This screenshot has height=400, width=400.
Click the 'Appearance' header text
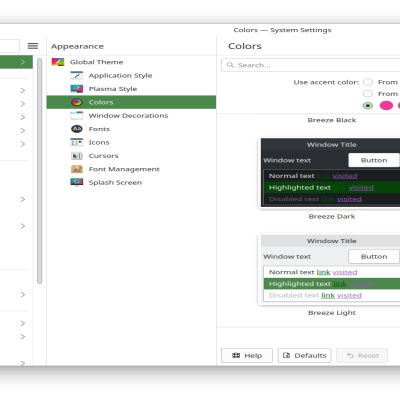point(77,46)
